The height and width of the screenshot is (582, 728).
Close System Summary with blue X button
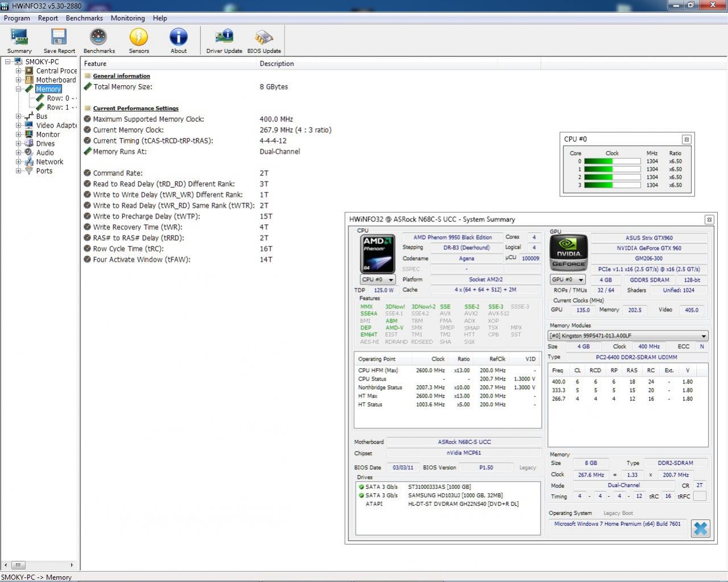(x=700, y=528)
